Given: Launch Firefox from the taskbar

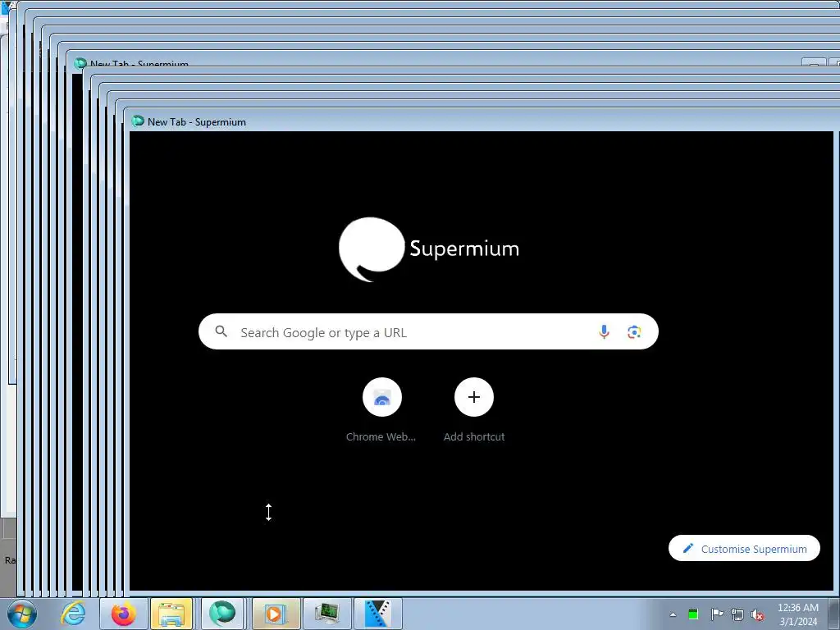Looking at the screenshot, I should point(123,614).
